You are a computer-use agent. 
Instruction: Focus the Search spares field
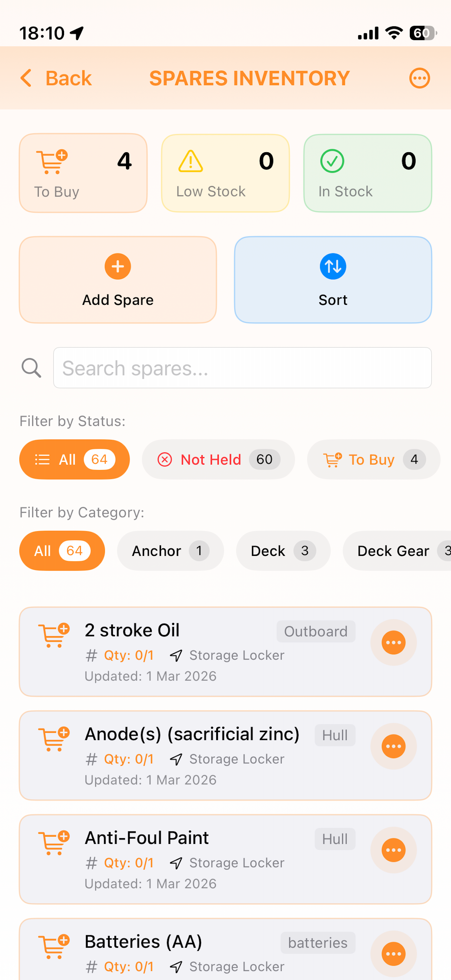point(242,368)
